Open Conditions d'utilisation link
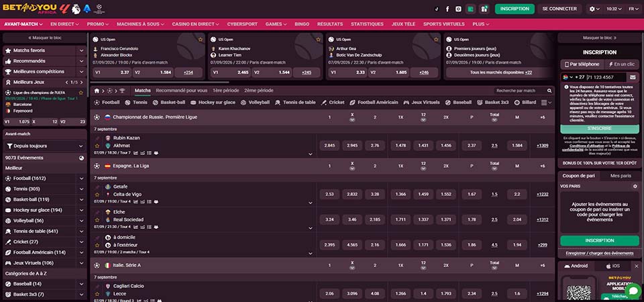644x302 pixels. 586,146
